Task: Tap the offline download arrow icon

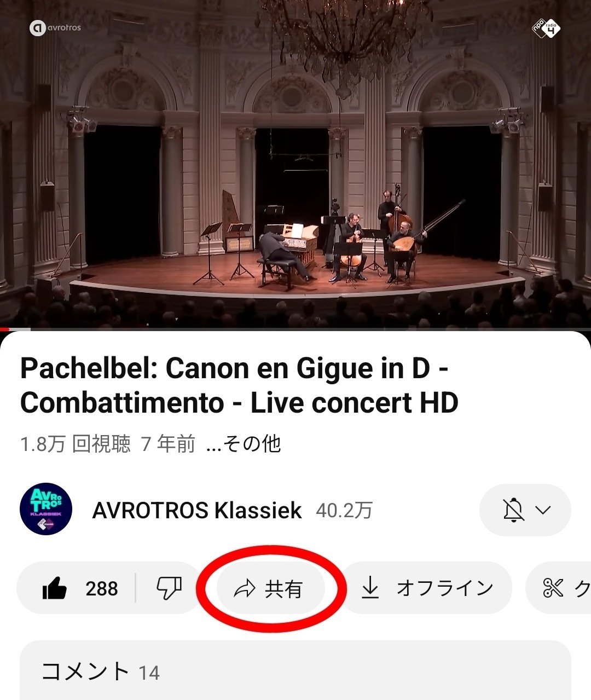Action: (x=370, y=588)
